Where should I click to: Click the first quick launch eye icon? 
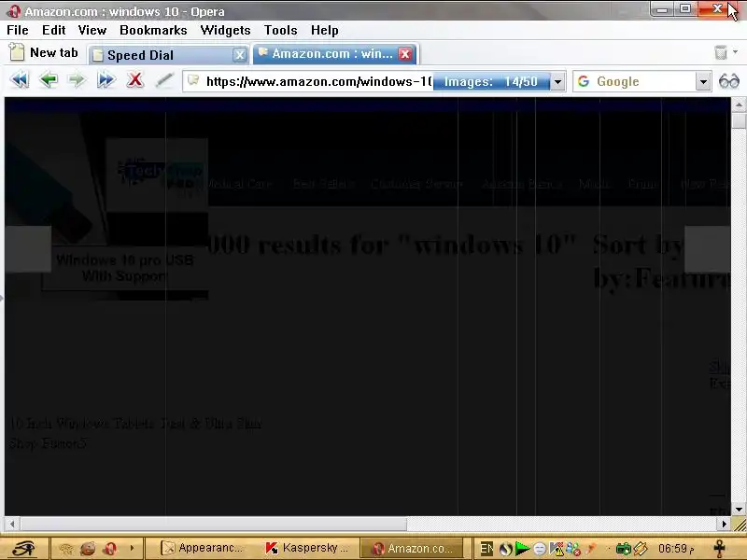(65, 549)
